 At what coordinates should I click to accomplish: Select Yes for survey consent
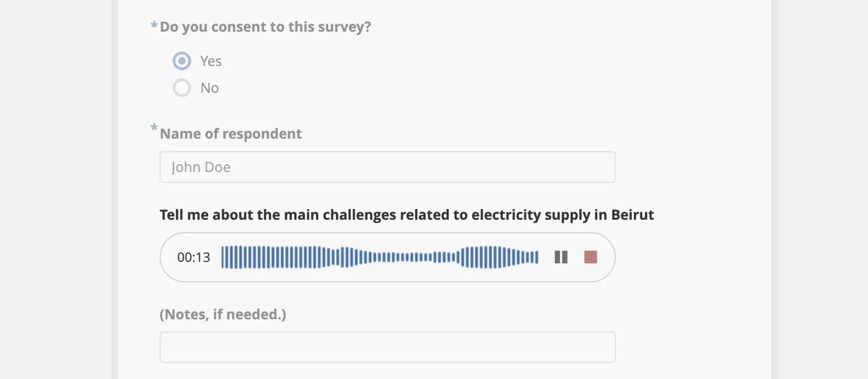(182, 61)
